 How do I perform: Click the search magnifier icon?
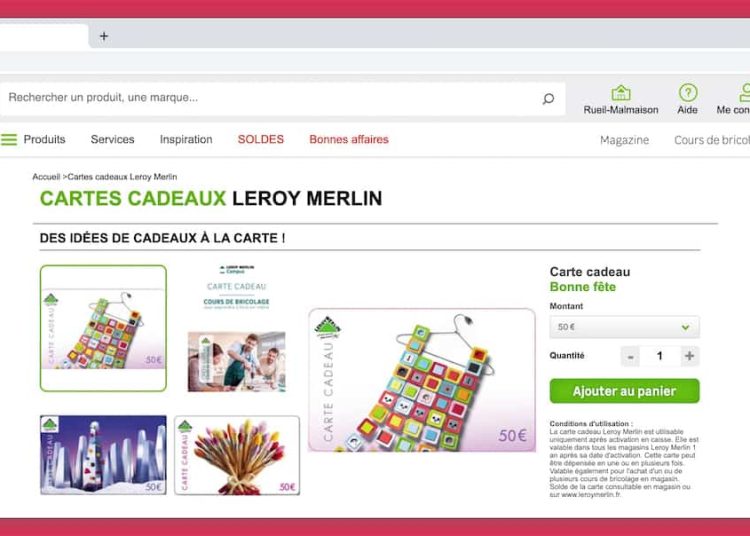coord(548,98)
